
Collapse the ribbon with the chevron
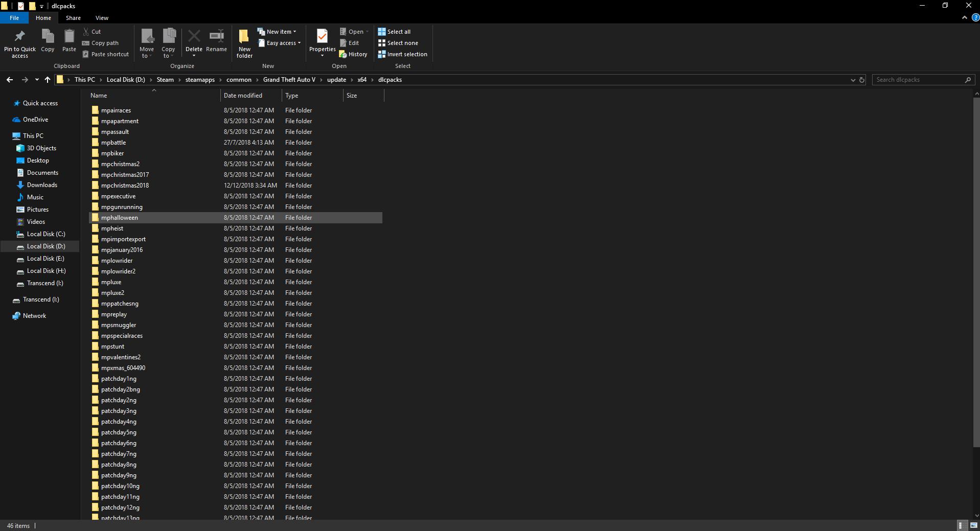[x=964, y=17]
